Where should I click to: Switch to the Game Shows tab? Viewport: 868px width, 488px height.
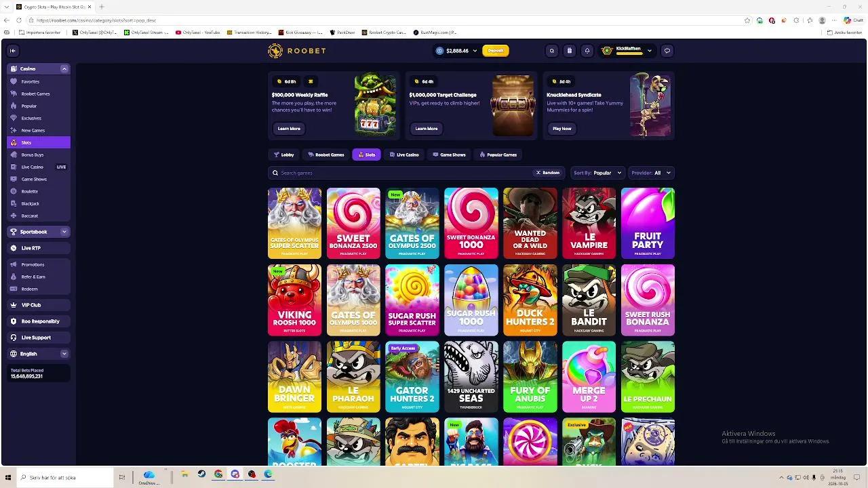click(449, 155)
